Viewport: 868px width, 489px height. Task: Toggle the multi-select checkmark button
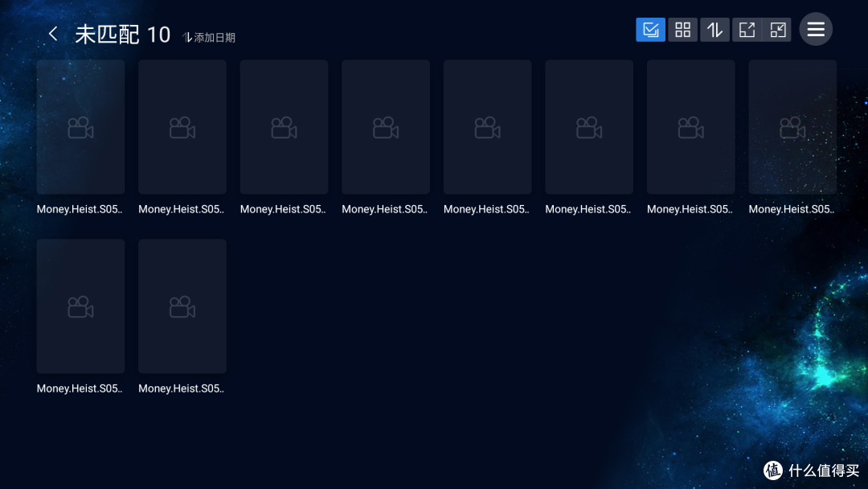pos(650,30)
